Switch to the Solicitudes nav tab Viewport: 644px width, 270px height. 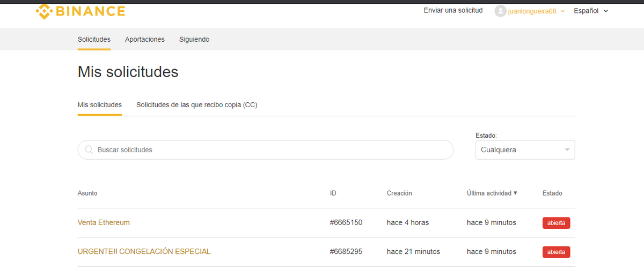(94, 40)
